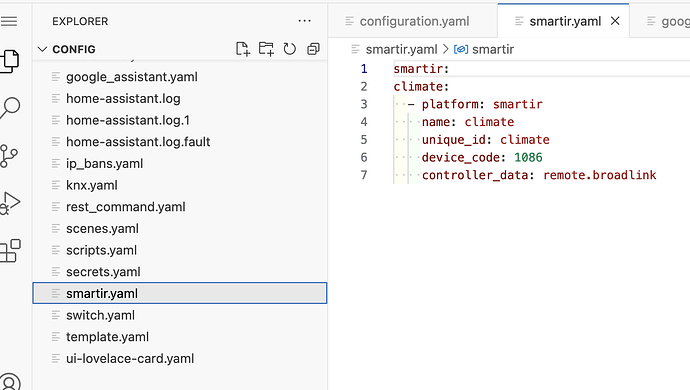Viewport: 690px width, 390px height.
Task: Refresh the Explorer file list
Action: (290, 49)
